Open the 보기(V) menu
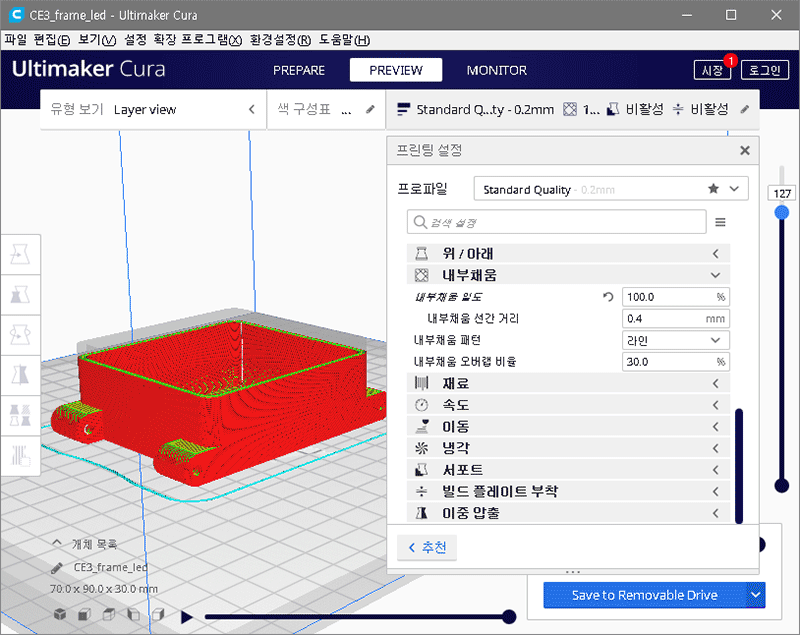The image size is (800, 635). coord(97,40)
